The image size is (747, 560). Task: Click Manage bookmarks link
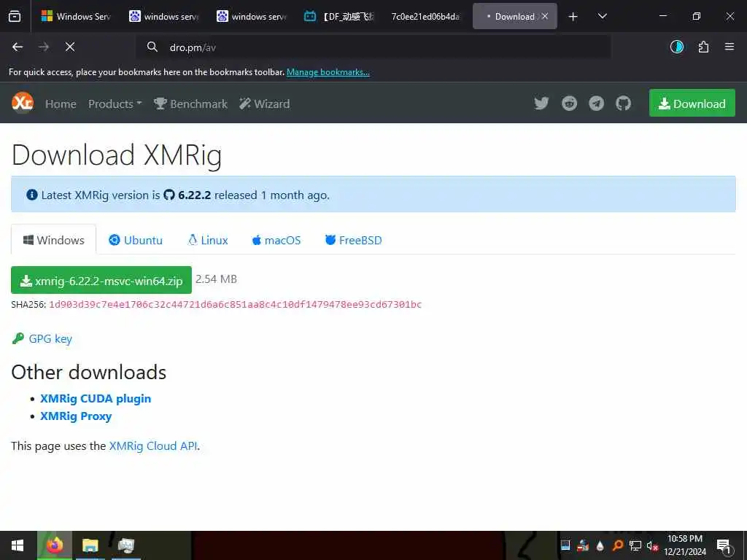[x=328, y=72]
